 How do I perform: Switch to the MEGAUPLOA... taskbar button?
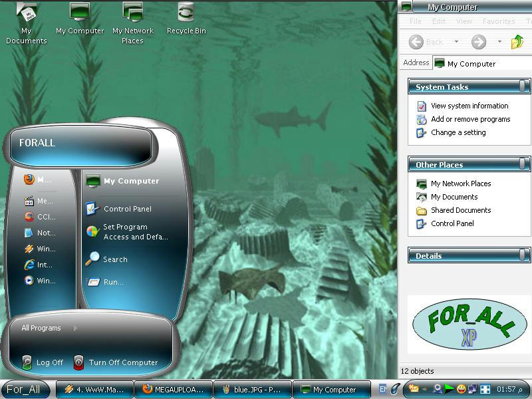pos(174,390)
